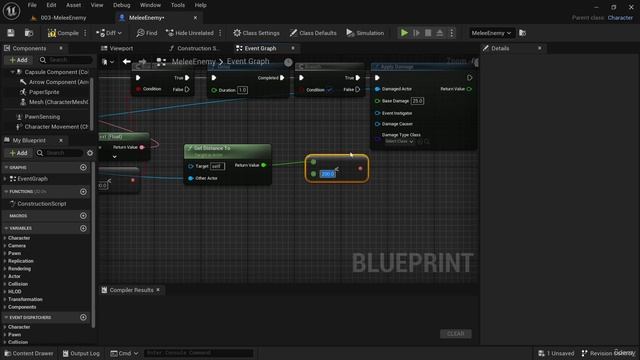Image resolution: width=640 pixels, height=360 pixels.
Task: Start Simulation mode
Action: pos(365,33)
